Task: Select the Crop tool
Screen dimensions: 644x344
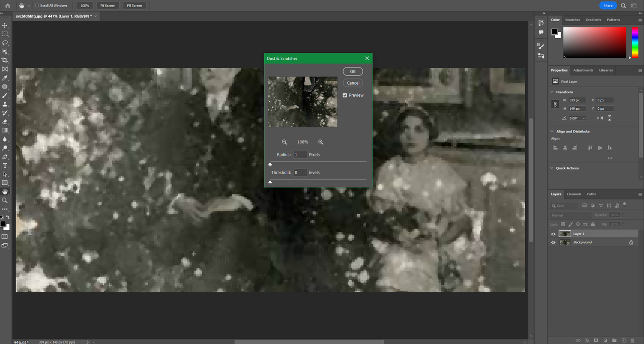Action: pos(5,60)
